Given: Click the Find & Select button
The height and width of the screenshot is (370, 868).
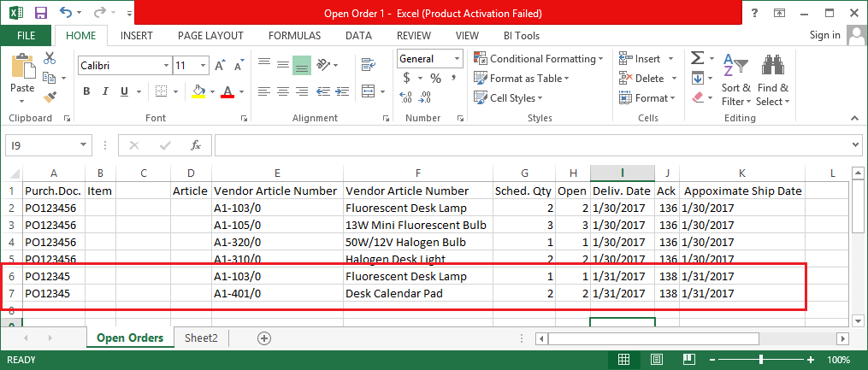Looking at the screenshot, I should (x=772, y=81).
